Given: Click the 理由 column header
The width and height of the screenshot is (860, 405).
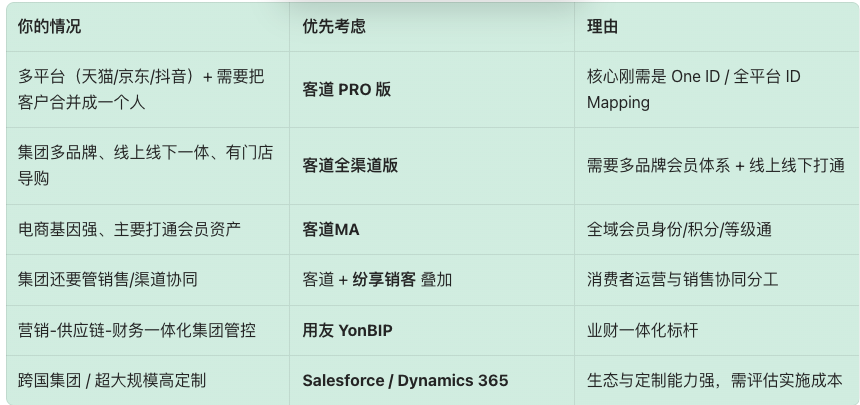Looking at the screenshot, I should point(602,26).
